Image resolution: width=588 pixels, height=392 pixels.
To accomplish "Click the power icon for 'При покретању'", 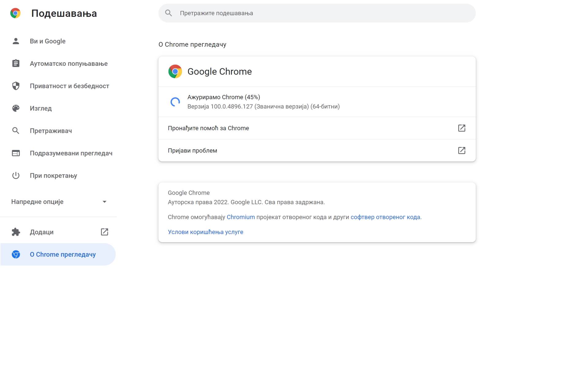I will (16, 175).
